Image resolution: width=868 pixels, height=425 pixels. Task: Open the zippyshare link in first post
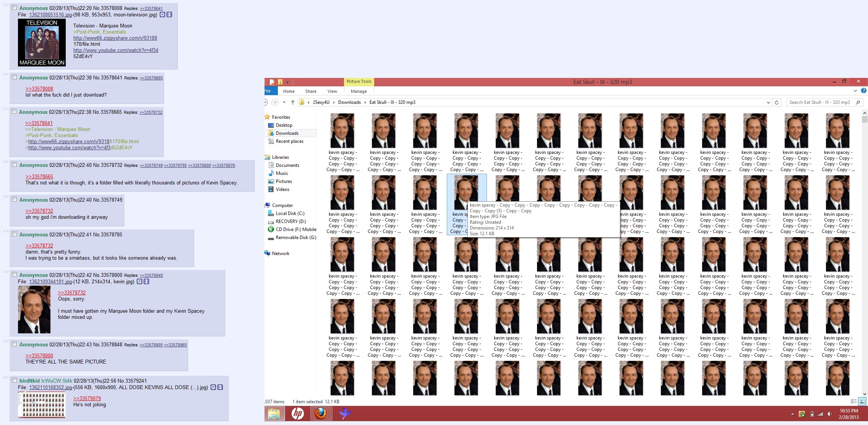(115, 38)
